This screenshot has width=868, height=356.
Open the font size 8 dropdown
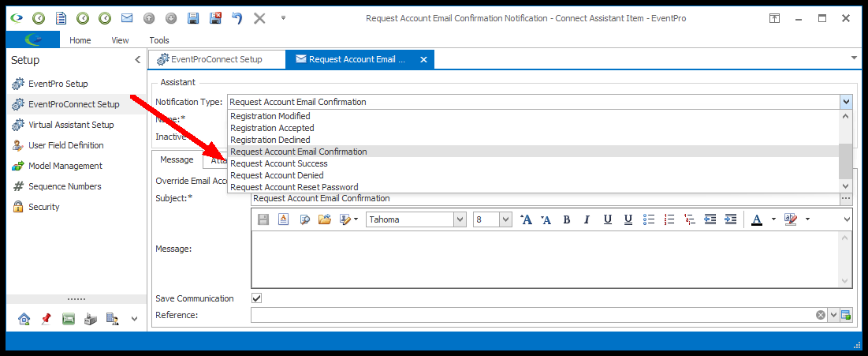coord(506,219)
